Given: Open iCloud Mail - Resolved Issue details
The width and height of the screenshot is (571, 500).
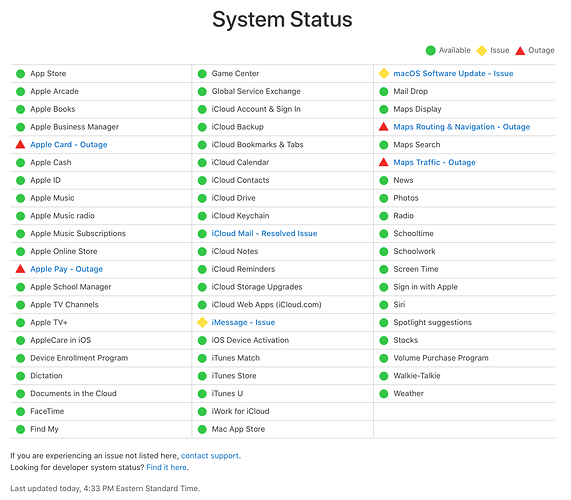Looking at the screenshot, I should pyautogui.click(x=264, y=233).
